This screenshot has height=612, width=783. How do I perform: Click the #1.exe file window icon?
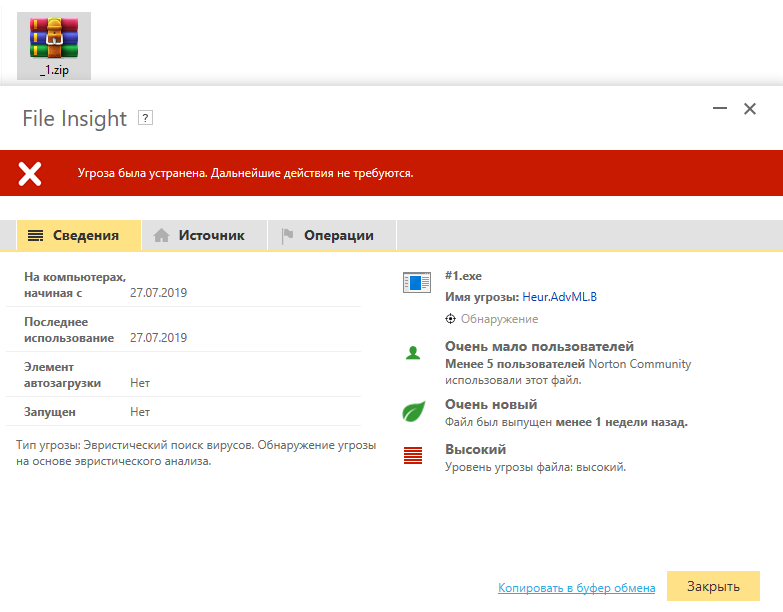[x=417, y=283]
